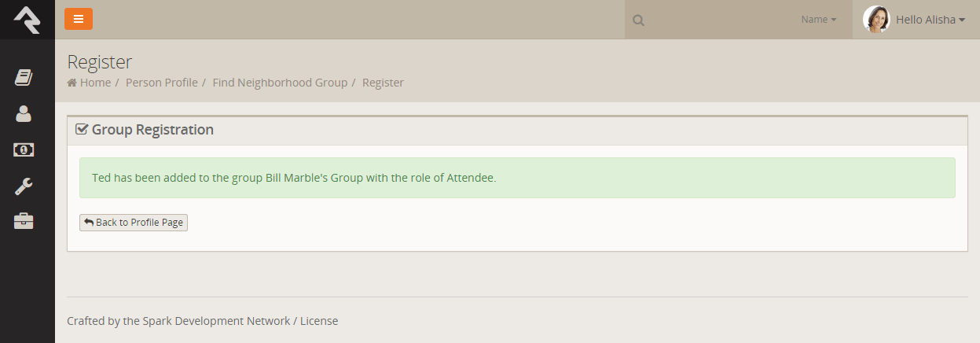Open the person icon in sidebar
Viewport: 980px width, 343px height.
click(x=24, y=113)
